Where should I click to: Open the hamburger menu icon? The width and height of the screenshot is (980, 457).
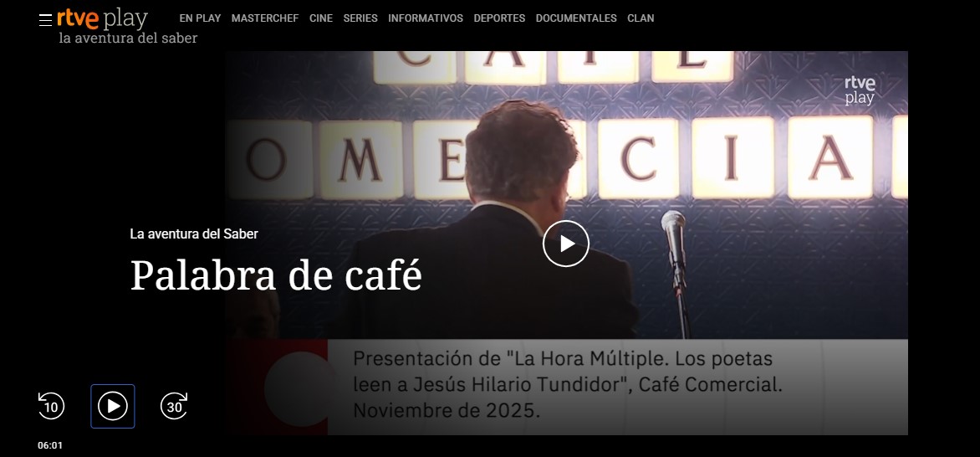point(45,20)
